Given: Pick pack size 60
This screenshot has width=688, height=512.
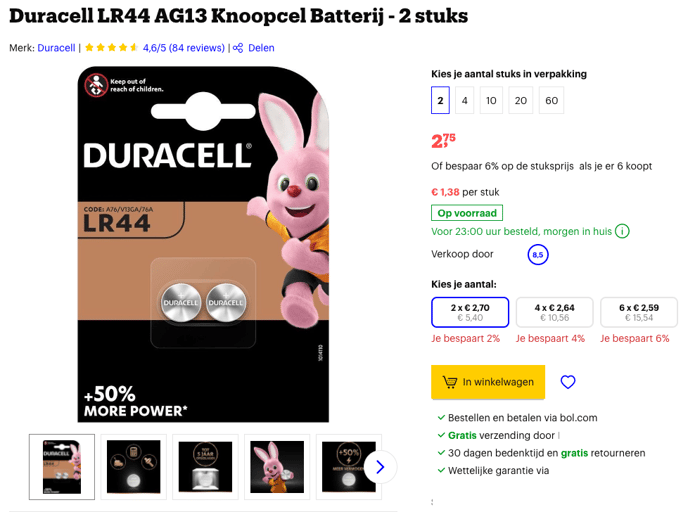Looking at the screenshot, I should (x=552, y=100).
